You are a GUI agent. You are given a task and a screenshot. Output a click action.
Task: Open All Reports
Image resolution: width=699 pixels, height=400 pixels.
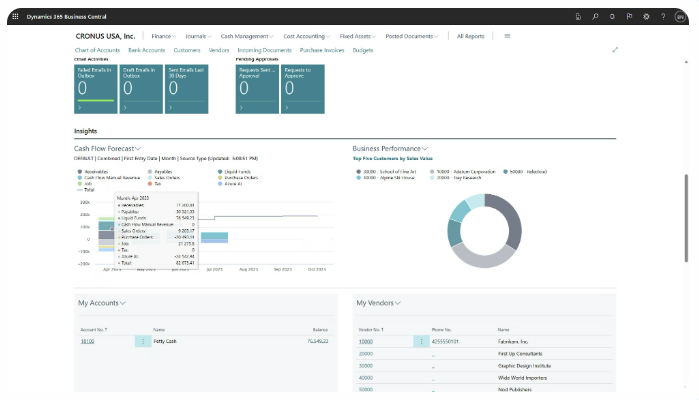pyautogui.click(x=470, y=36)
